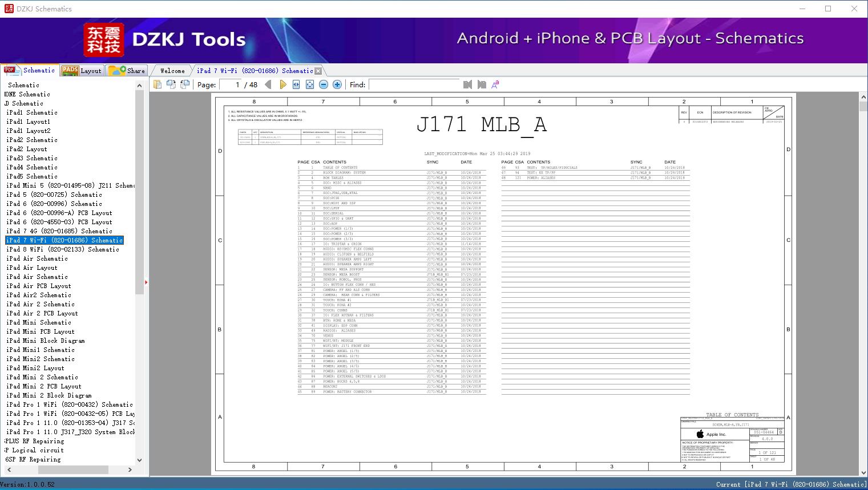Click the page number input box
The width and height of the screenshot is (868, 490).
click(230, 84)
